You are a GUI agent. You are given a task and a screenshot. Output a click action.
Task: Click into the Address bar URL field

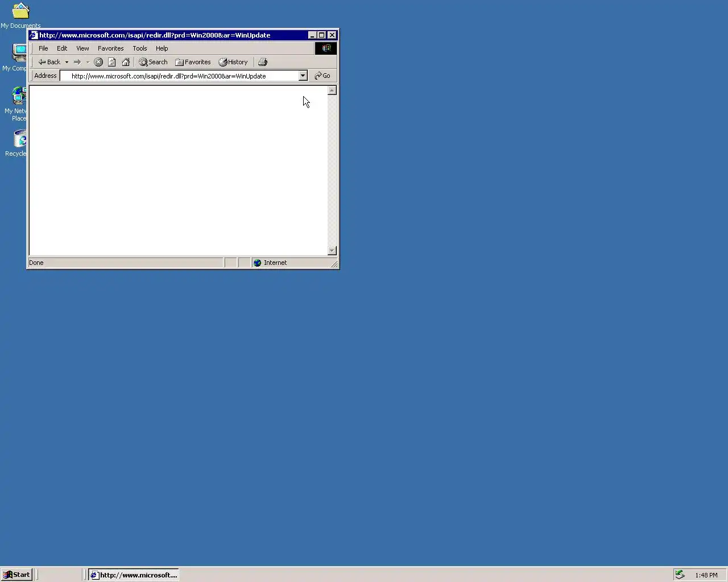(179, 76)
